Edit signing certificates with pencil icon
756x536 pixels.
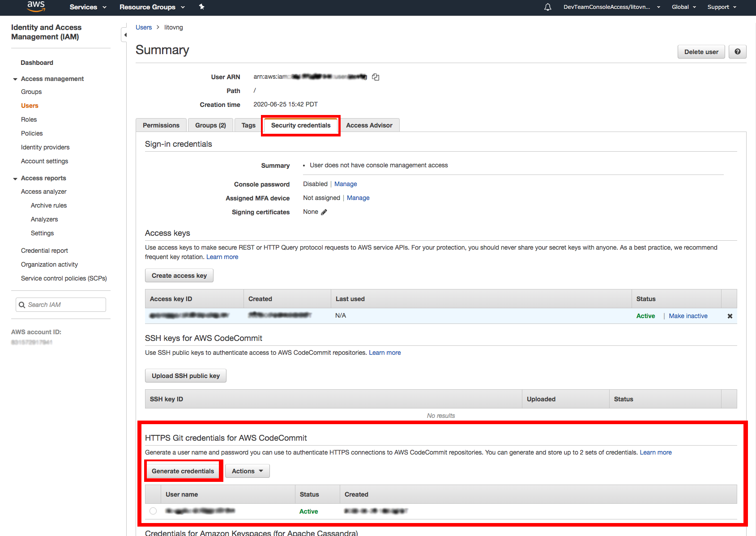324,212
